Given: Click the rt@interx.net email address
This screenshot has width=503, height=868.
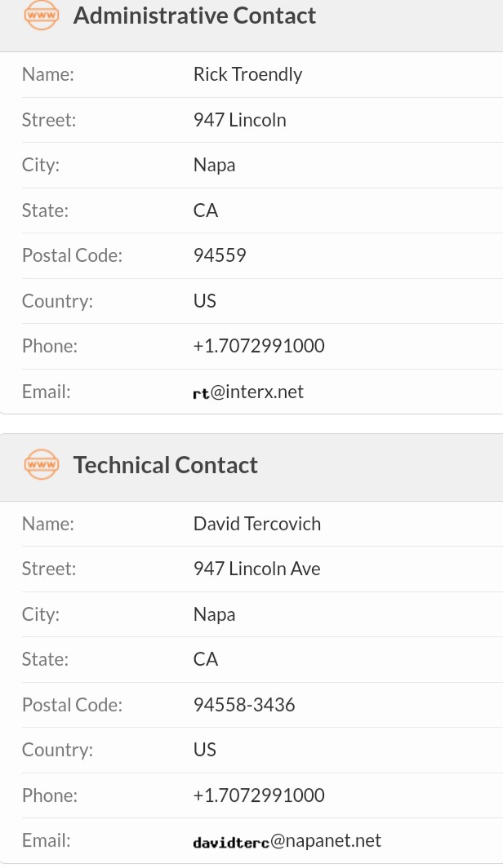Looking at the screenshot, I should [248, 392].
